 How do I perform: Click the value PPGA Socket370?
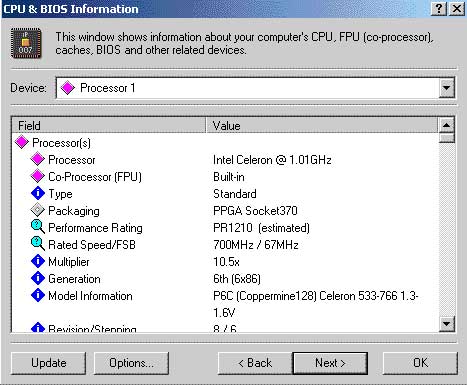coord(255,211)
